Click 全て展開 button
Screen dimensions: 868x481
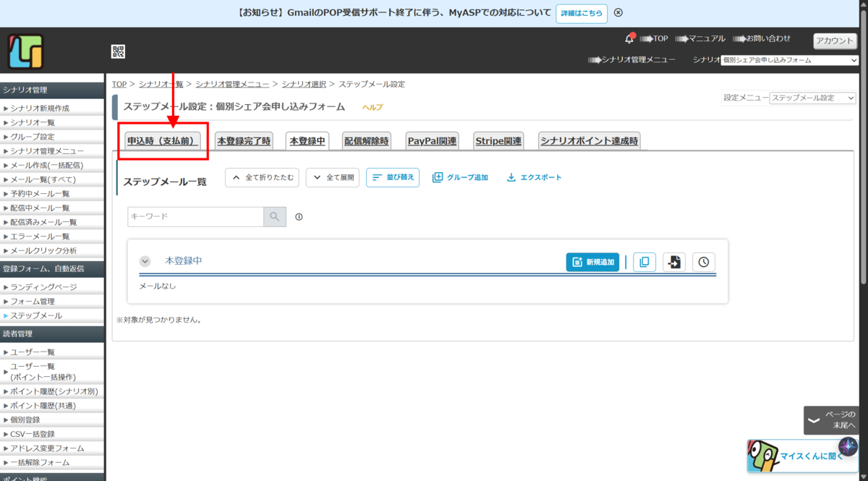point(333,177)
